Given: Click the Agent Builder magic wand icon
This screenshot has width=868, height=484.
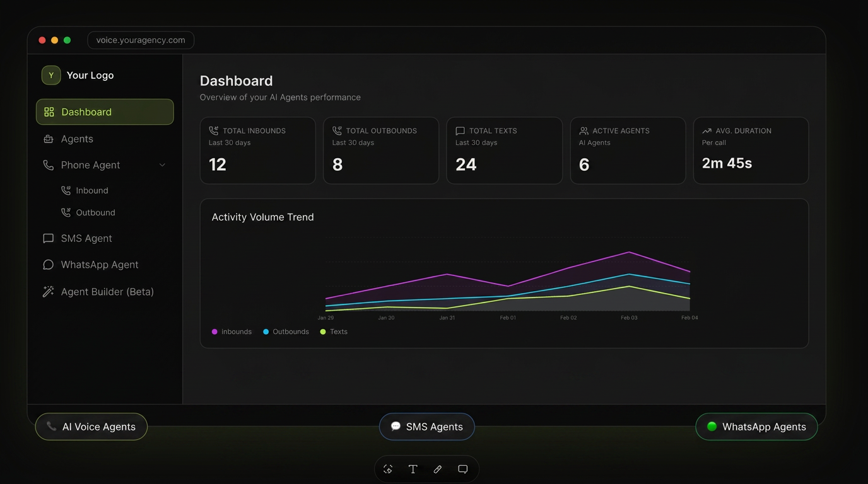Looking at the screenshot, I should (48, 292).
